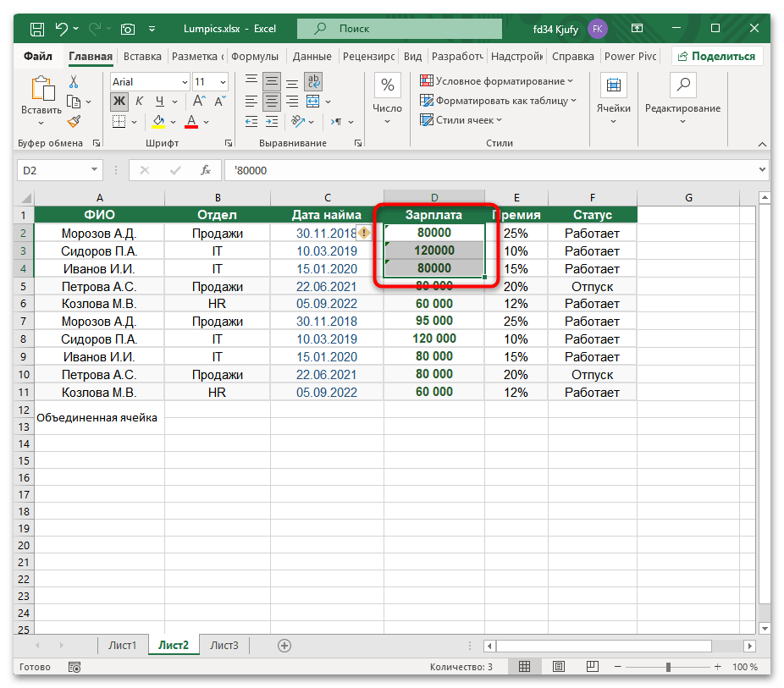Open the Arial font name dropdown

(x=185, y=82)
